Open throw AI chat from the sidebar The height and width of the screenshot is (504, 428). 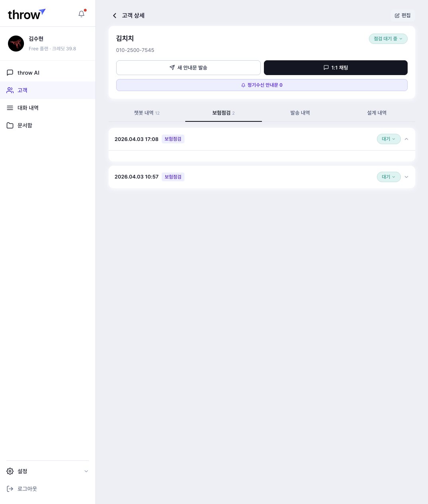(x=28, y=73)
